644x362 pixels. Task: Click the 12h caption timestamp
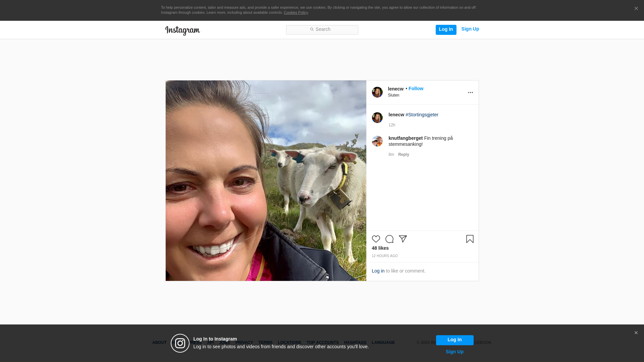click(x=392, y=125)
